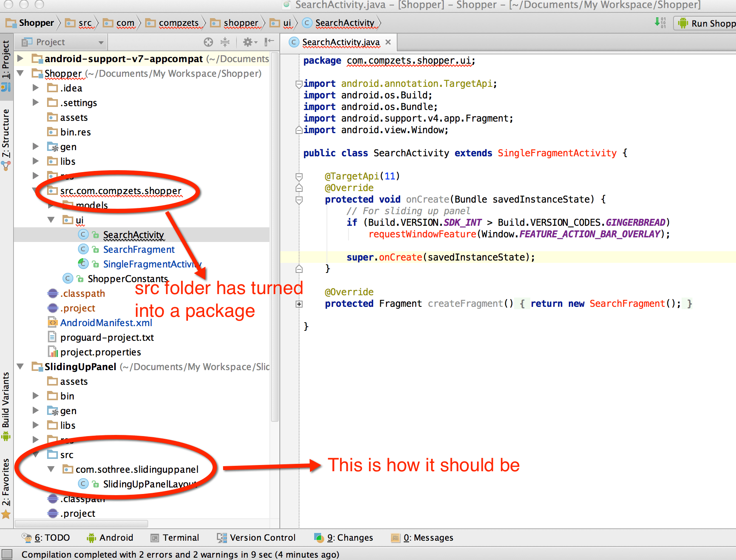Expand android-support-v7-appcompat module

20,58
